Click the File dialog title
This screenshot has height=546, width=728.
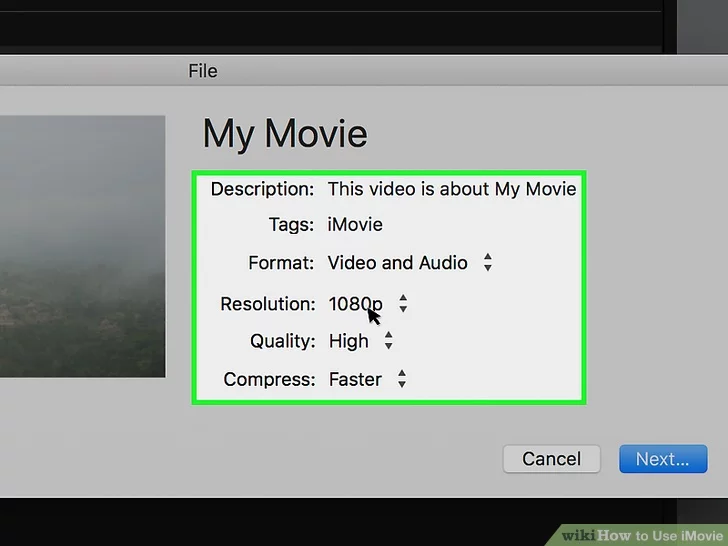coord(202,71)
